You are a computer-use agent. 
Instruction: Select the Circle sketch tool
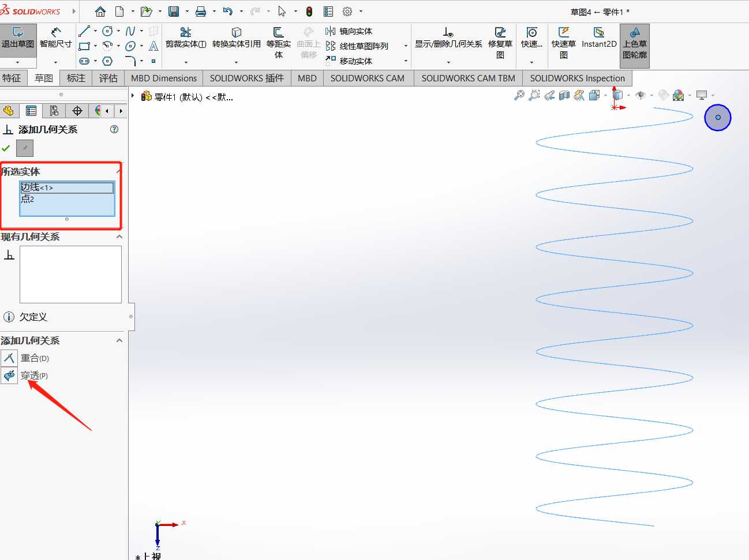[107, 31]
